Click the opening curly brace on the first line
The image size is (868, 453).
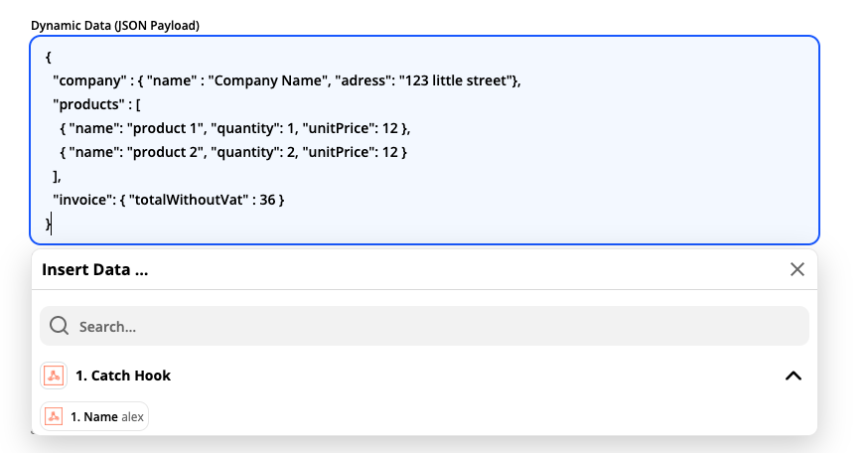[x=48, y=57]
